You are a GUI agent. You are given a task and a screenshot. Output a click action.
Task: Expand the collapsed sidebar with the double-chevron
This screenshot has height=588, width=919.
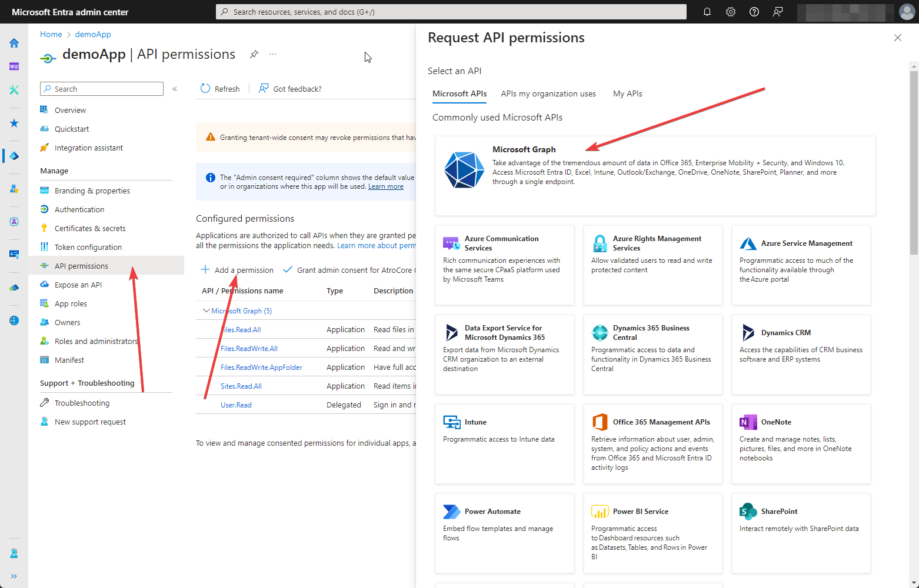(13, 576)
